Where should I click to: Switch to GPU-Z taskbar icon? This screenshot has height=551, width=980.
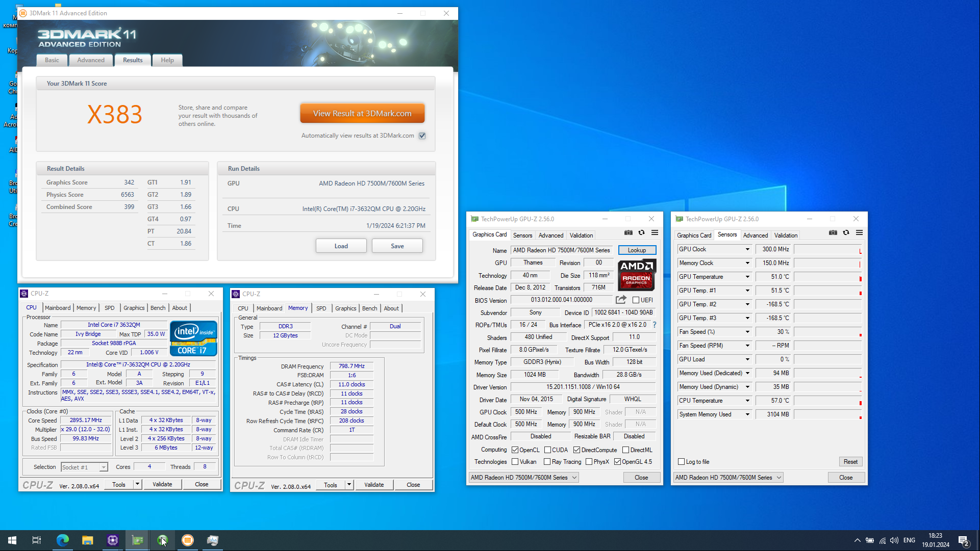pyautogui.click(x=138, y=540)
